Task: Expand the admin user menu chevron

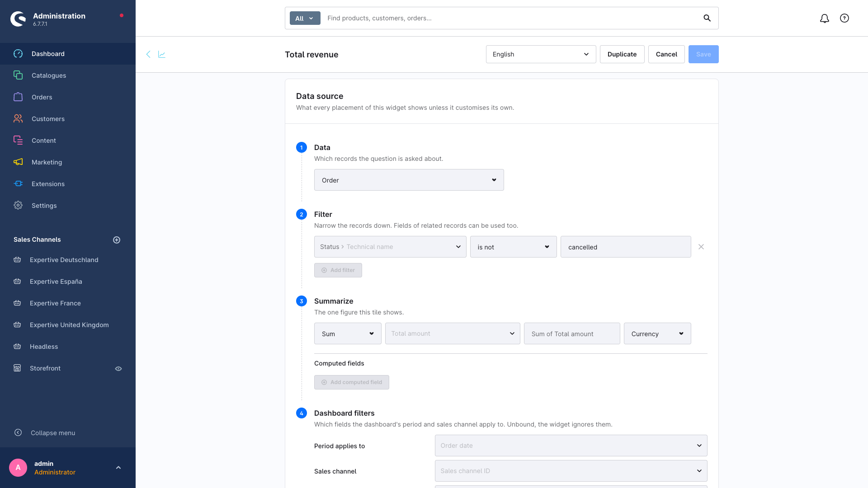Action: [118, 468]
